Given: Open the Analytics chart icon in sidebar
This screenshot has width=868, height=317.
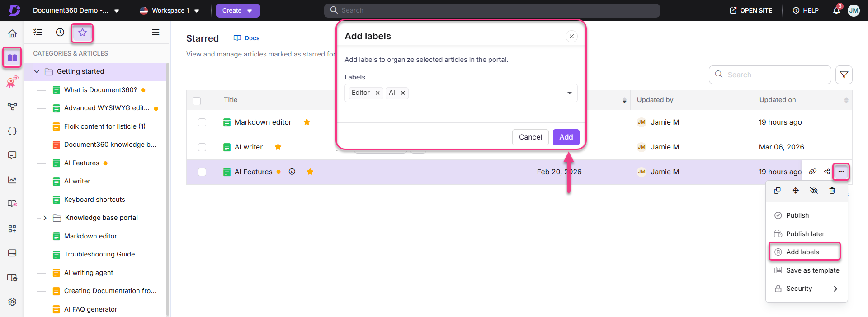Looking at the screenshot, I should pyautogui.click(x=12, y=180).
